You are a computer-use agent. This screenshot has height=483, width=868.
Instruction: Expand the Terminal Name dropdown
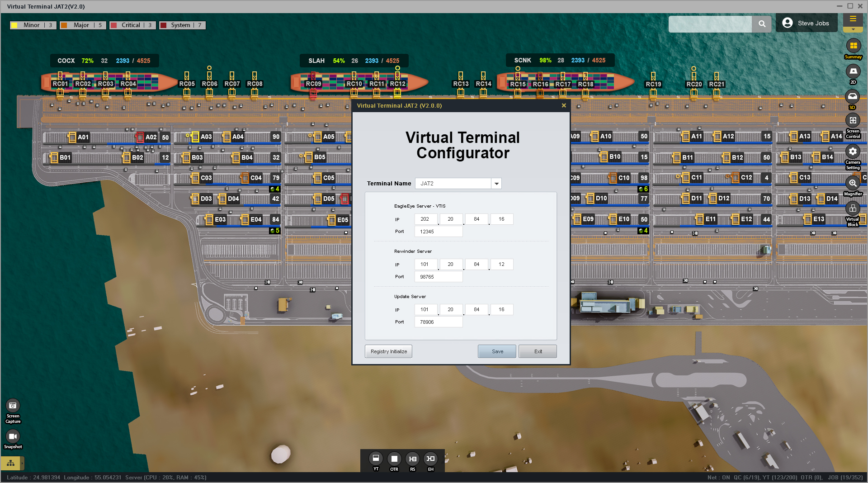click(496, 184)
